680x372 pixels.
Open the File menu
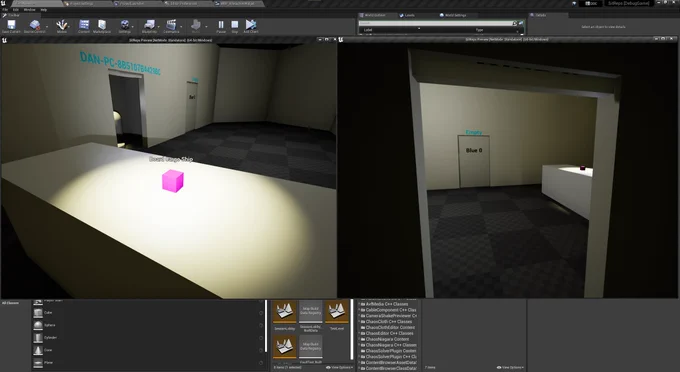tap(5, 10)
